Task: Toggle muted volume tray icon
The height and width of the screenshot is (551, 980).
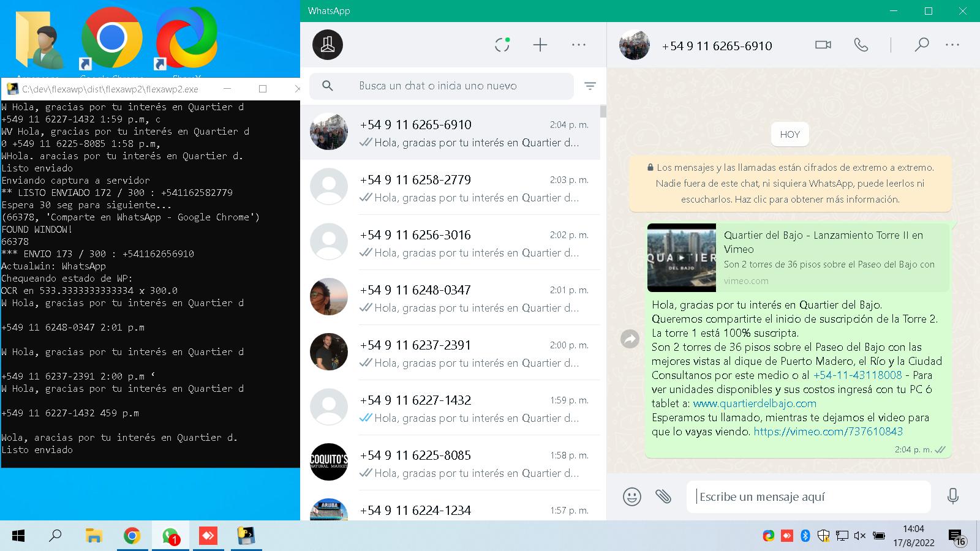Action: click(860, 536)
